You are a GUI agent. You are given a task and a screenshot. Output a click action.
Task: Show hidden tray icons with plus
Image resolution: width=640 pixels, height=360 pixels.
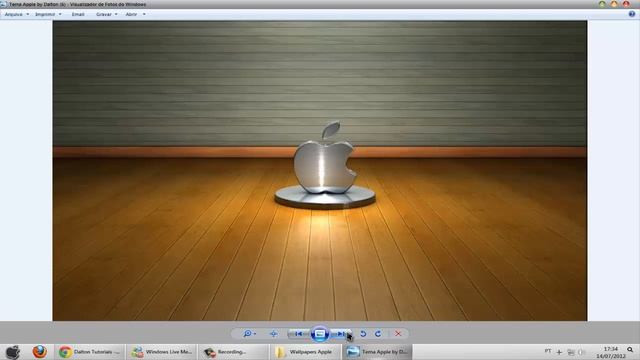pyautogui.click(x=559, y=352)
